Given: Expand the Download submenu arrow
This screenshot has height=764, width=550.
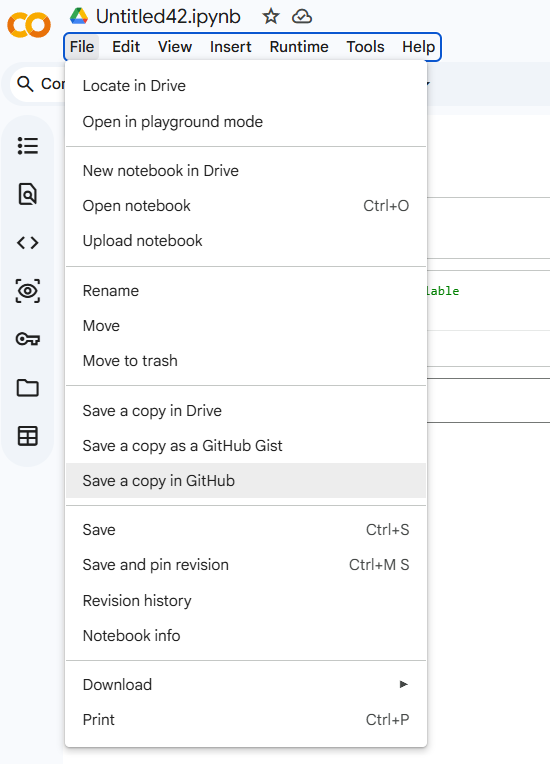Looking at the screenshot, I should tap(403, 685).
